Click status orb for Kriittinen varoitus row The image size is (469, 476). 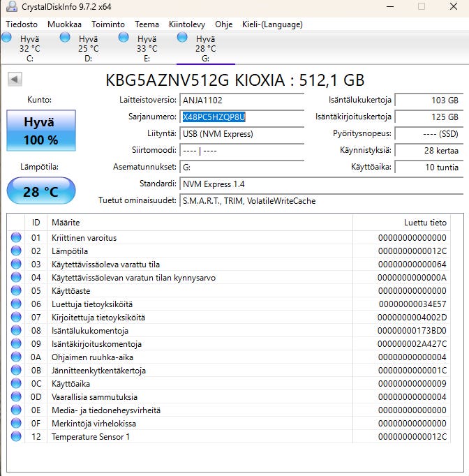(16, 238)
